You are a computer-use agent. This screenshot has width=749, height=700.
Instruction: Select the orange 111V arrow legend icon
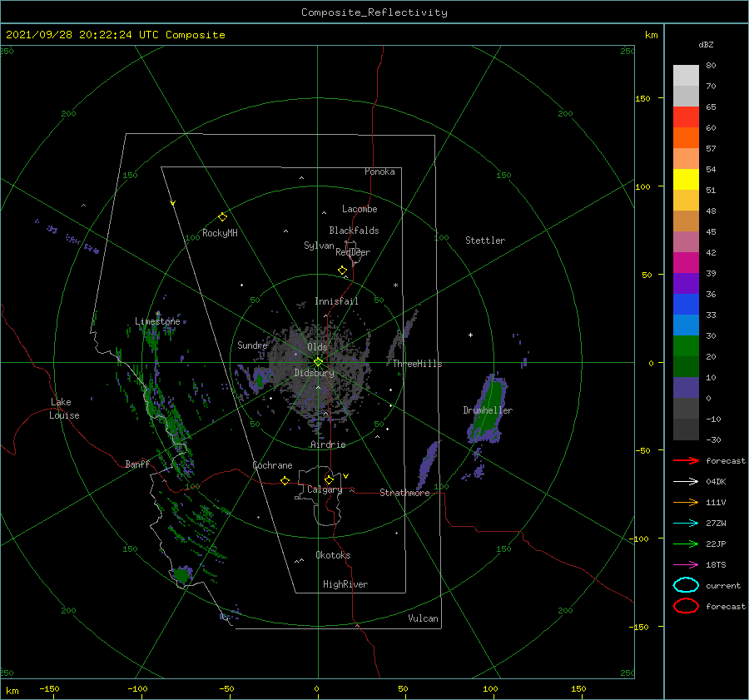(x=686, y=502)
